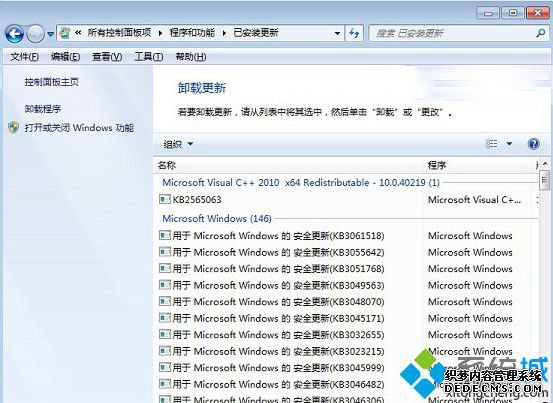The image size is (553, 403).
Task: Click the refresh icon beside address bar
Action: tap(354, 33)
